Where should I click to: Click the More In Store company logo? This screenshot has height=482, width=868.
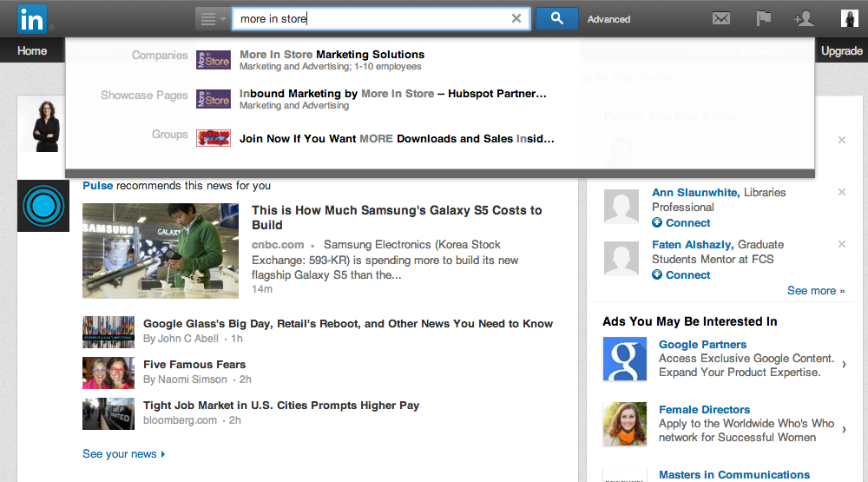214,60
